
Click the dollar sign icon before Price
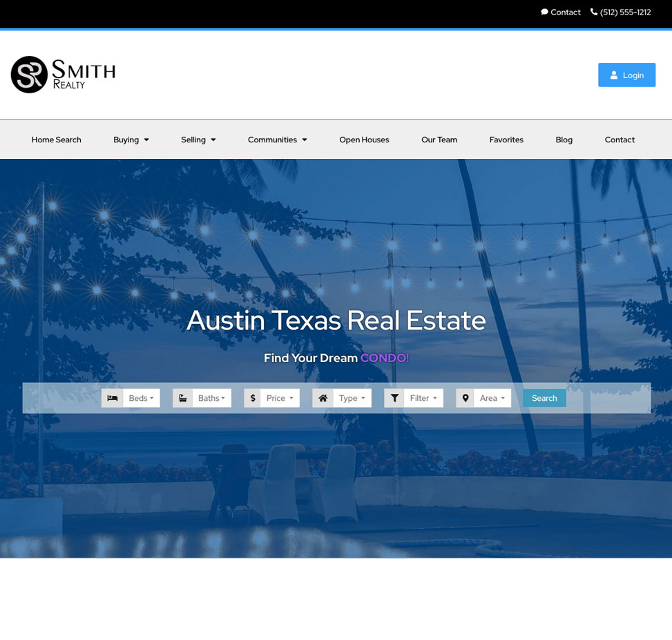(253, 397)
